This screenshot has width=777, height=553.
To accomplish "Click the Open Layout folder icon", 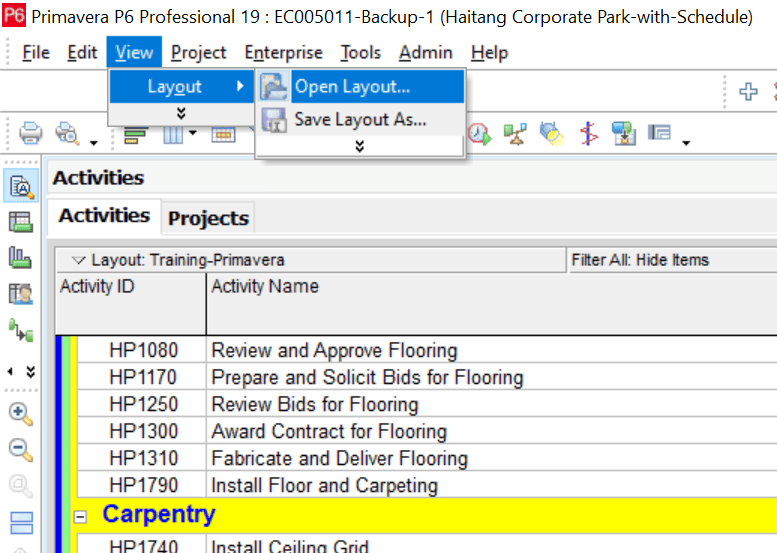I will coord(274,86).
